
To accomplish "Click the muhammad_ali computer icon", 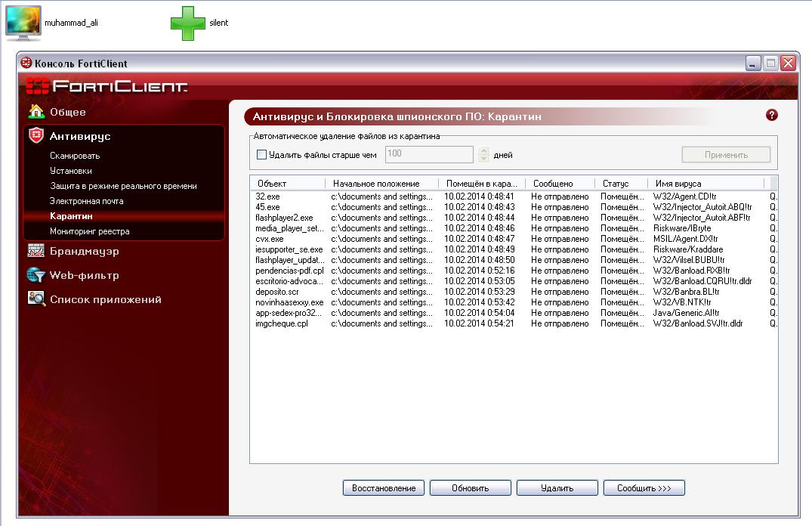I will (x=23, y=23).
